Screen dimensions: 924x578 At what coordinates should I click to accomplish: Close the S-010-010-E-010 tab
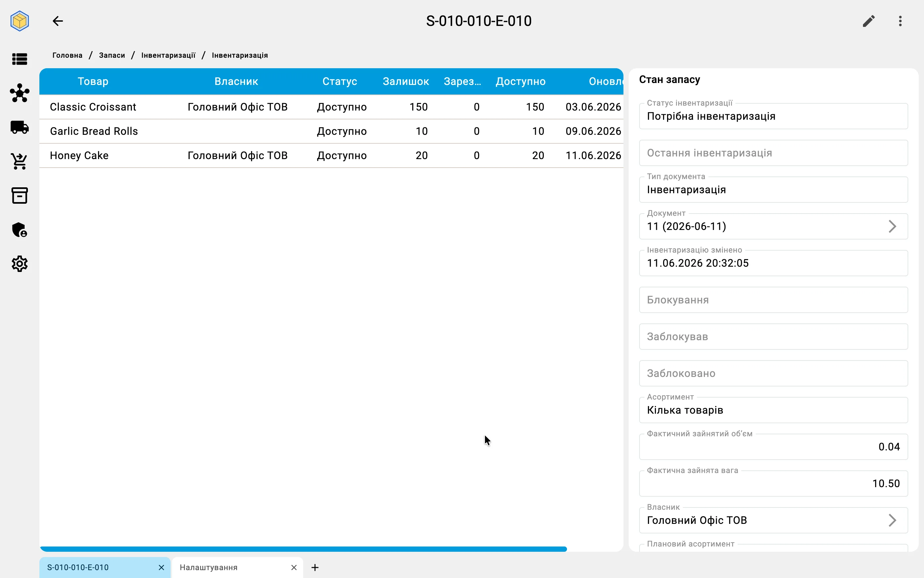tap(161, 567)
